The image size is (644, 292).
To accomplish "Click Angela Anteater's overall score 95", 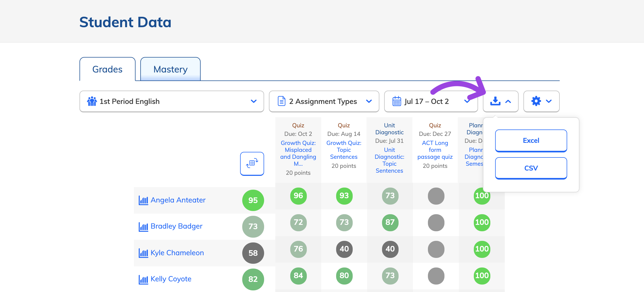I will [253, 200].
